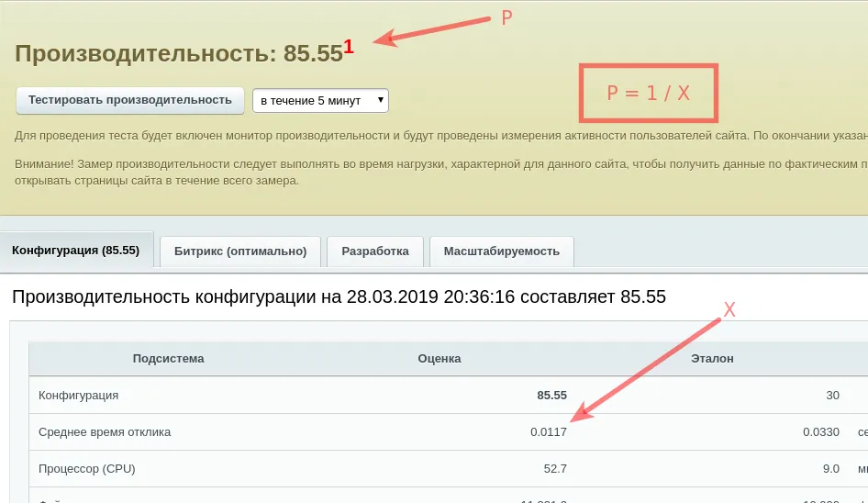Screen dimensions: 868x503
Task: Click the Оценка column header
Action: [439, 358]
